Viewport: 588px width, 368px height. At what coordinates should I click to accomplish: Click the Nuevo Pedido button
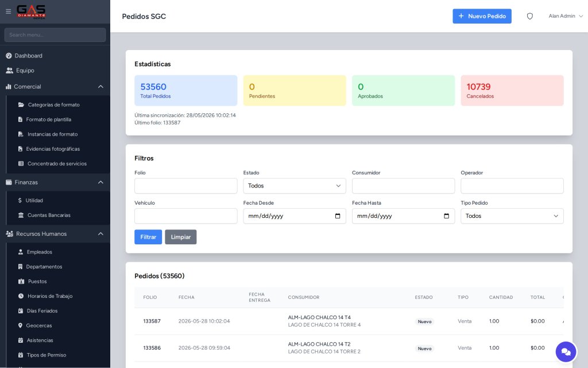(482, 16)
